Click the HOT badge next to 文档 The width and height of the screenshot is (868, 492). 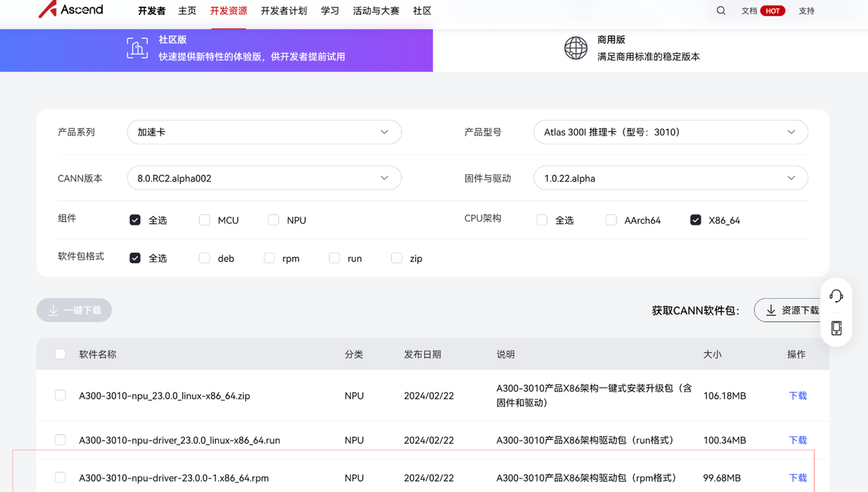772,11
